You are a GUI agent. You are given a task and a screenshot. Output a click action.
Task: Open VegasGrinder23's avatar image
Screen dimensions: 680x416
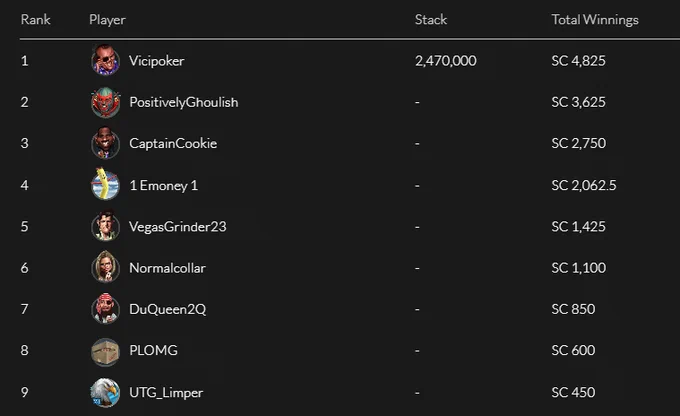[105, 226]
